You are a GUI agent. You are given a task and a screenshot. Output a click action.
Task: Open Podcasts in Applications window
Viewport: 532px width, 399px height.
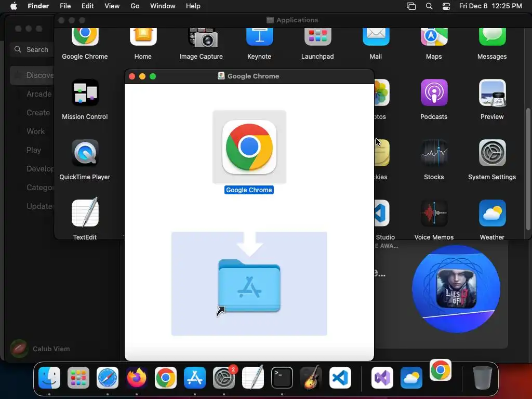coord(434,92)
